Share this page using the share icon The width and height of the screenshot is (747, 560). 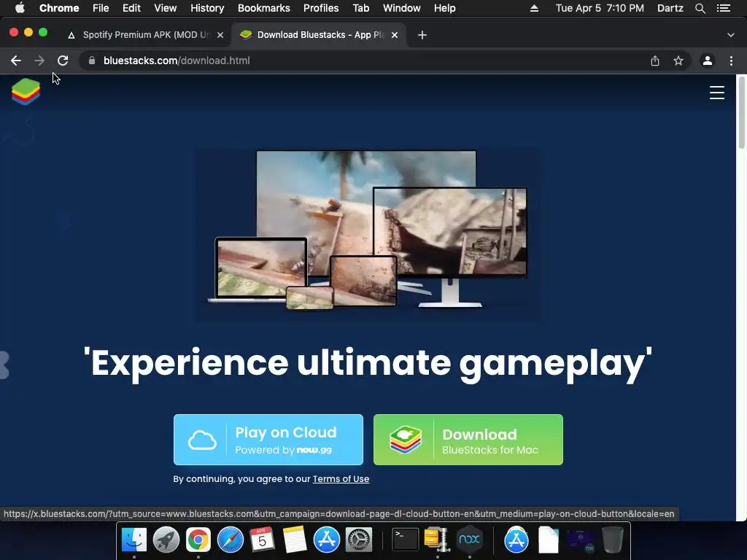click(655, 61)
